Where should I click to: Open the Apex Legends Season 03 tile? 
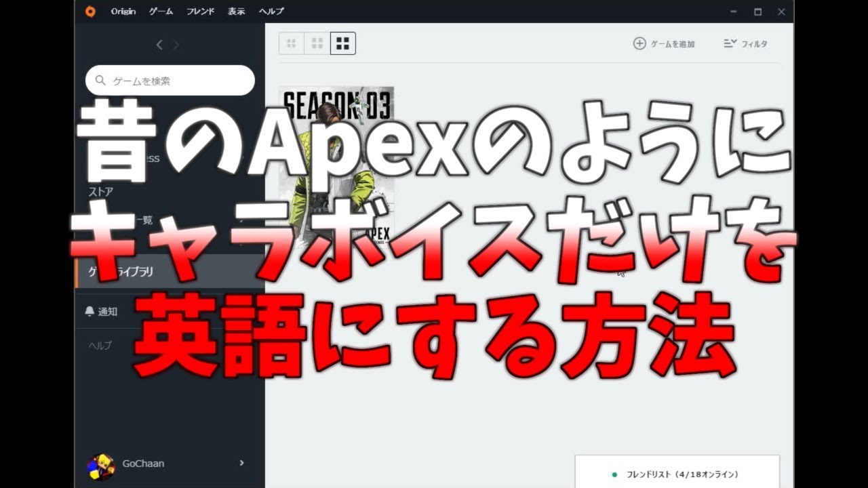coord(336,166)
